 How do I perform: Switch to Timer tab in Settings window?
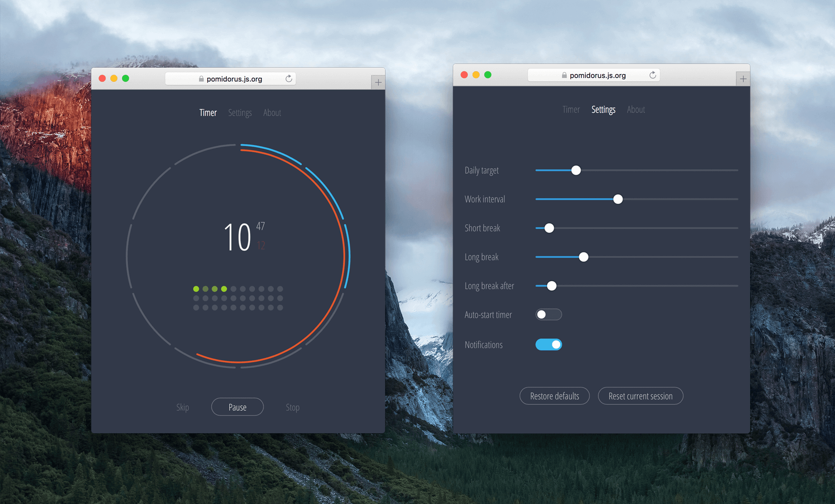point(571,109)
